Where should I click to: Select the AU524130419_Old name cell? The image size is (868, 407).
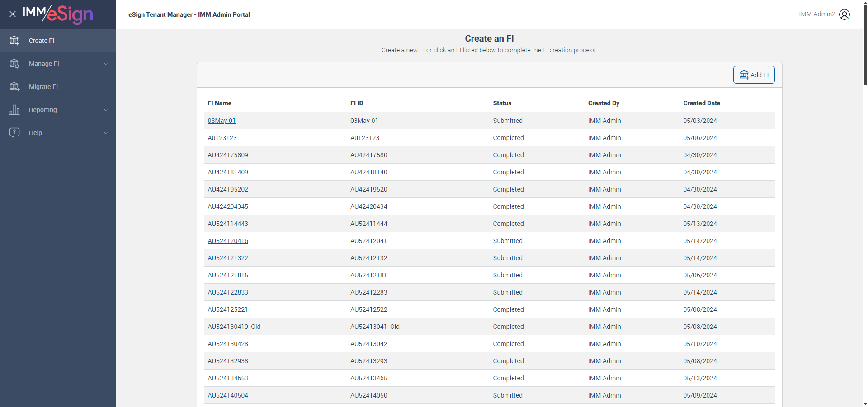[x=234, y=327]
